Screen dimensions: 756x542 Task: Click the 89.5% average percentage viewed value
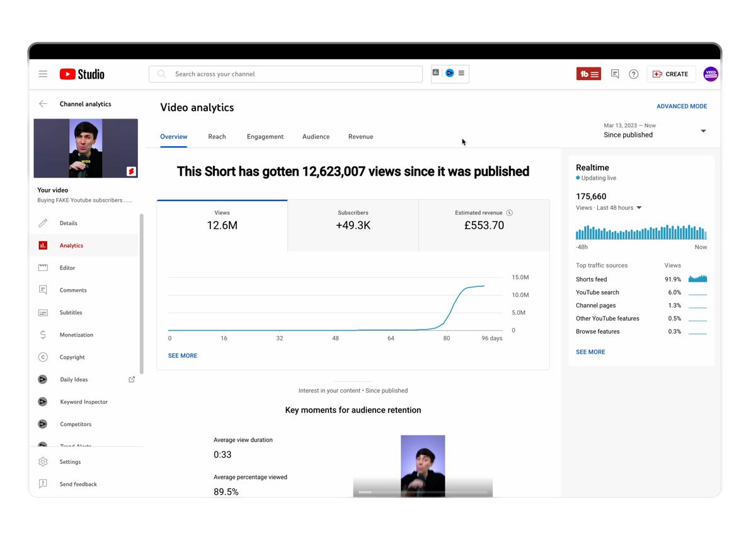coord(226,492)
